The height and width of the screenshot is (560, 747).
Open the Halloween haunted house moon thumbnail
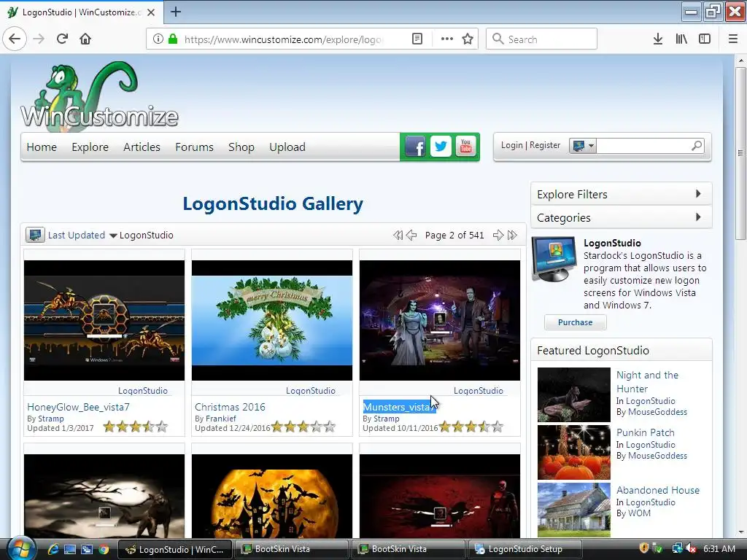[x=272, y=496]
